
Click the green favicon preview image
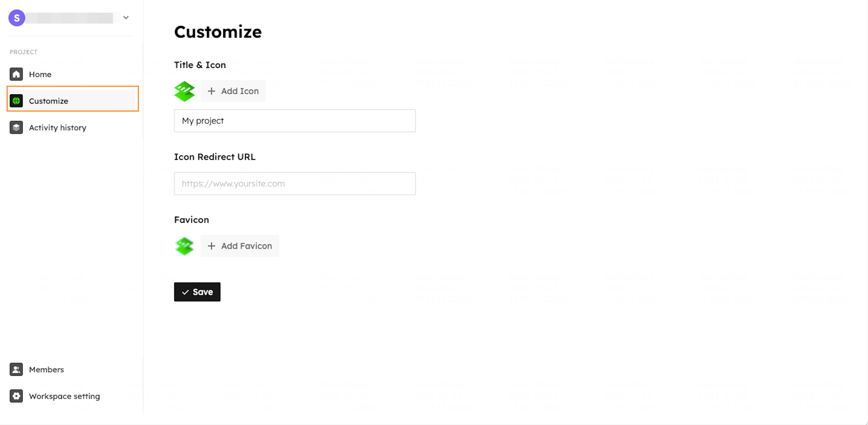184,246
